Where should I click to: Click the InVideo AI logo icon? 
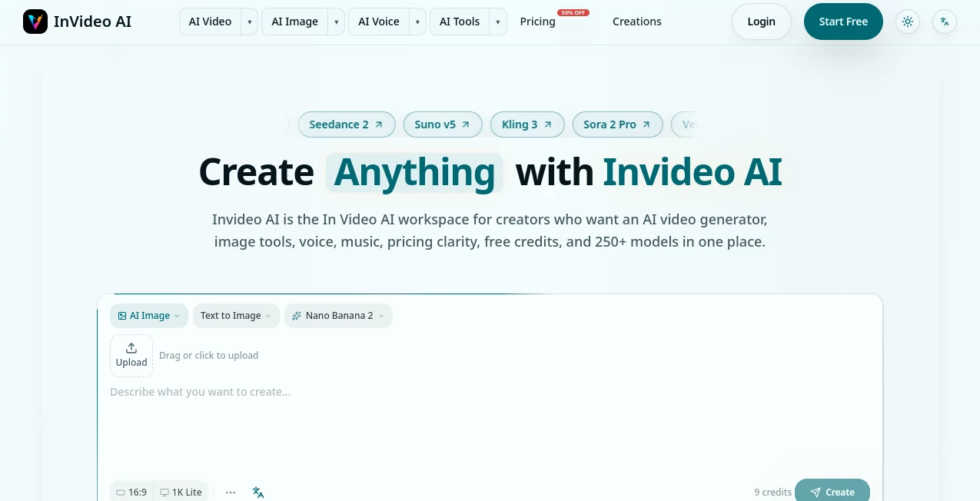pos(35,22)
